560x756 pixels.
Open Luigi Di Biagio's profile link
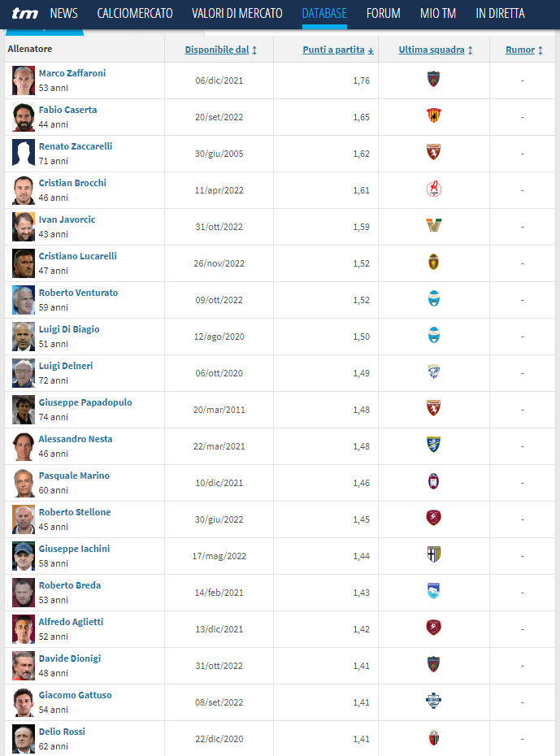click(69, 329)
